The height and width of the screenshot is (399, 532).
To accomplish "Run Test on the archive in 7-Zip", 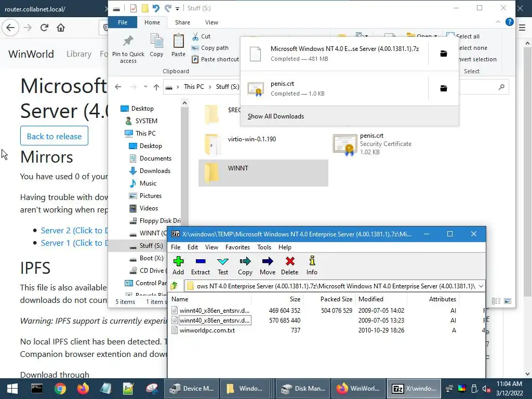I will [x=223, y=265].
